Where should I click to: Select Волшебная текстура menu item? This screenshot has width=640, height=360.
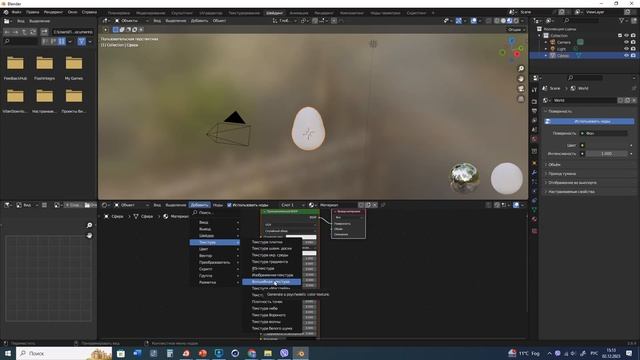[271, 282]
